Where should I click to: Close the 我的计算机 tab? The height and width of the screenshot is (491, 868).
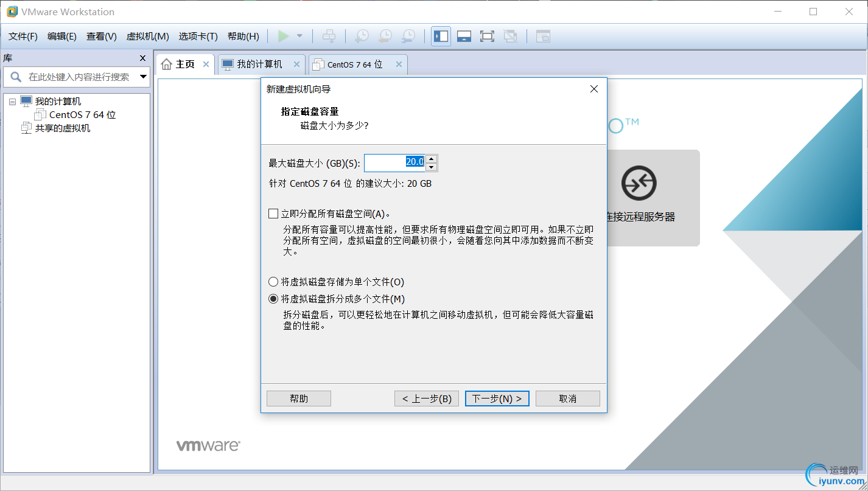point(297,64)
